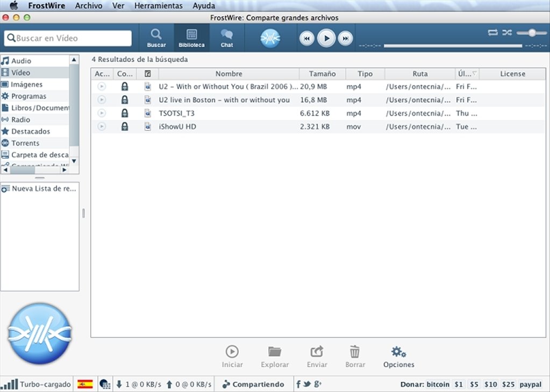Open FrostWire Facebook page icon
The image size is (550, 392).
[298, 384]
